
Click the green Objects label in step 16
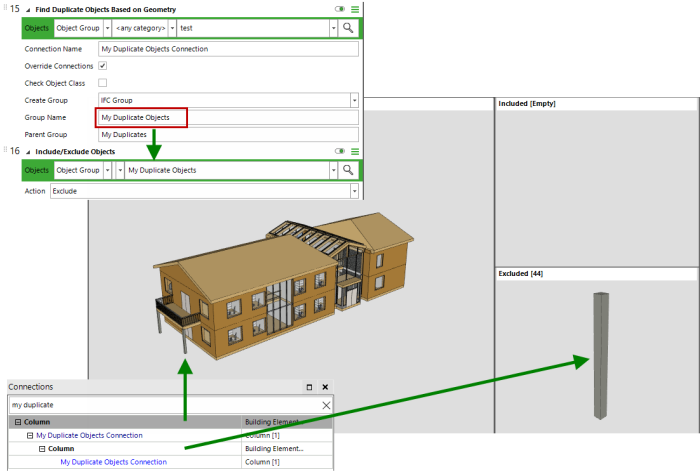click(37, 170)
